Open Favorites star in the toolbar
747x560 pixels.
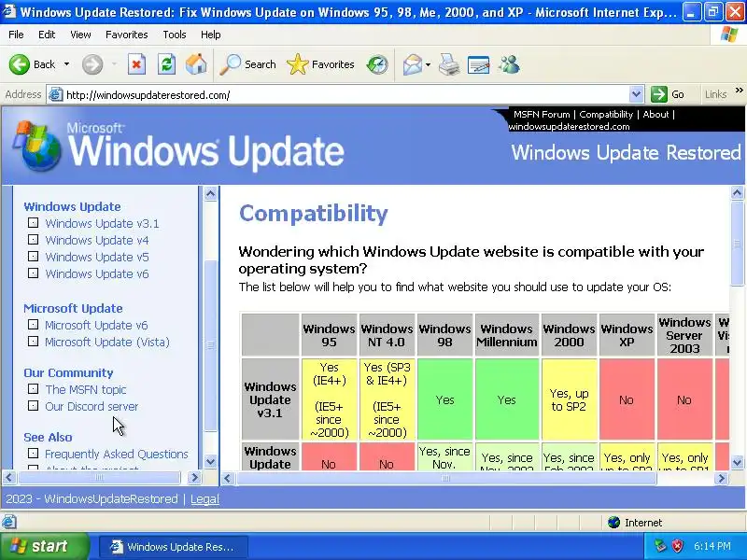320,64
